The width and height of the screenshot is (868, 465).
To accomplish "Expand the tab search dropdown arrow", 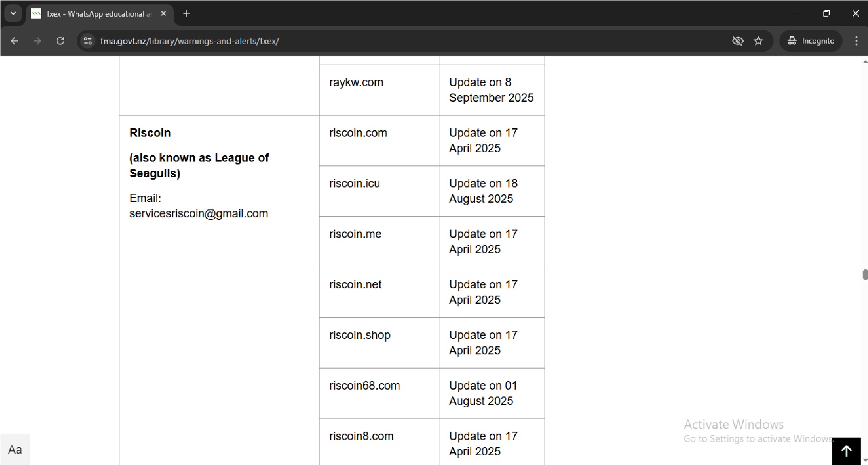I will [x=13, y=14].
